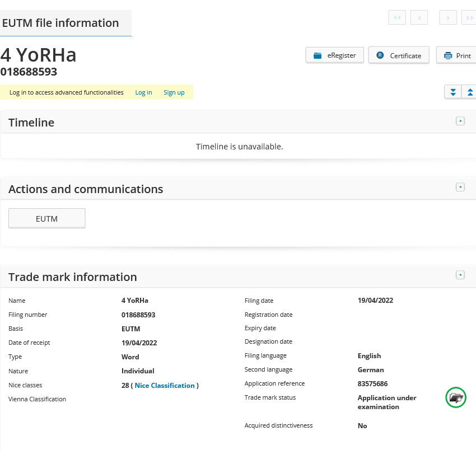This screenshot has width=476, height=450.
Task: Select the EUTM file information tab
Action: (61, 23)
